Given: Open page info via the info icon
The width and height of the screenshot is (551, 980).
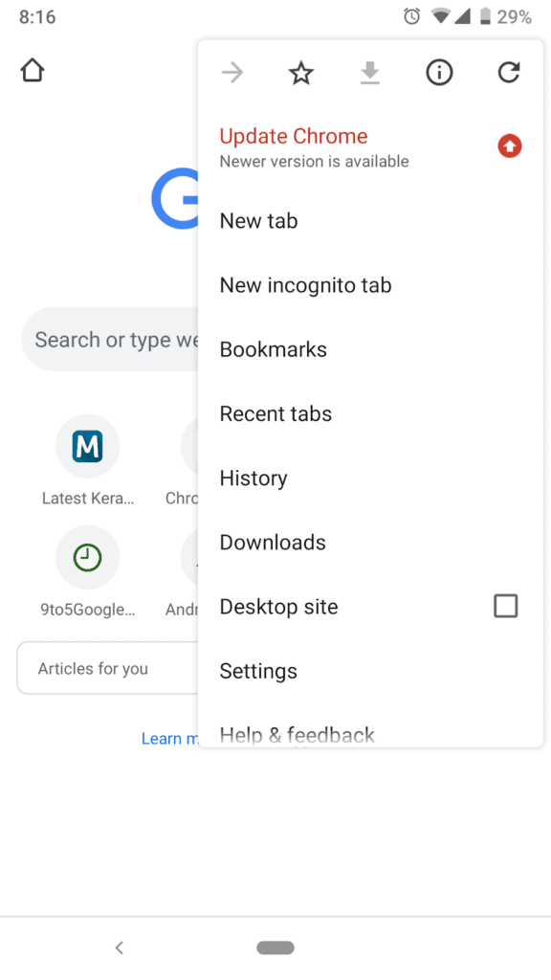Looking at the screenshot, I should click(438, 72).
